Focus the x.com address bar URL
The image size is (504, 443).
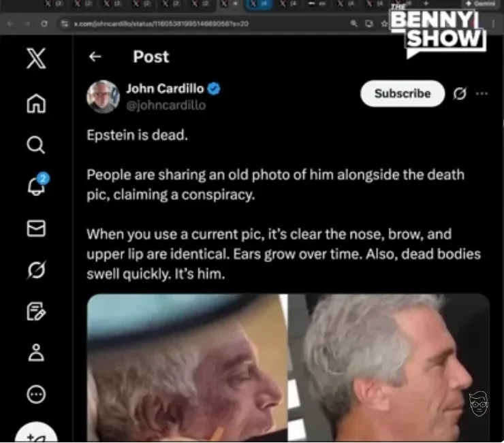(161, 23)
